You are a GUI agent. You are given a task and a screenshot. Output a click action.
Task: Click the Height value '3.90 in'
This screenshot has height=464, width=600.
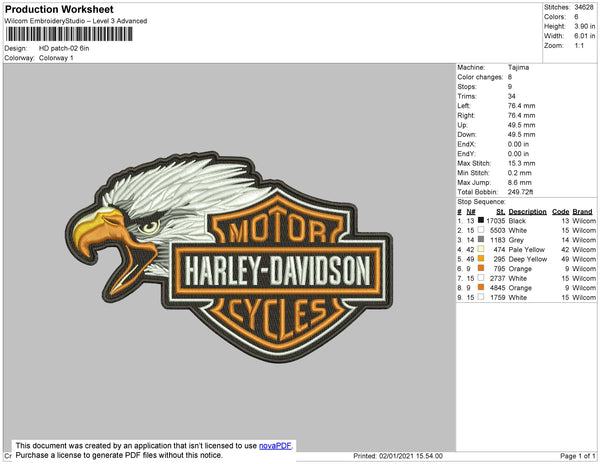[585, 26]
